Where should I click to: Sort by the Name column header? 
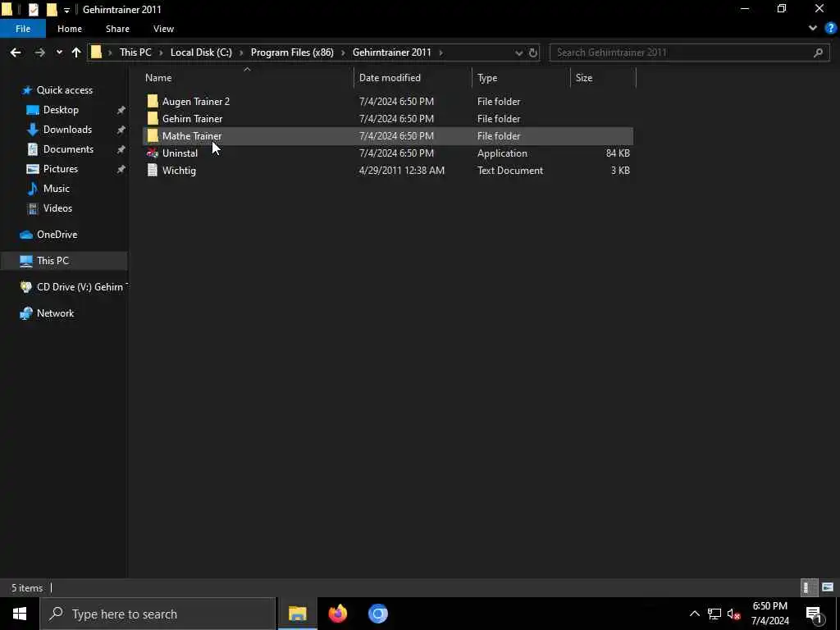pyautogui.click(x=249, y=78)
